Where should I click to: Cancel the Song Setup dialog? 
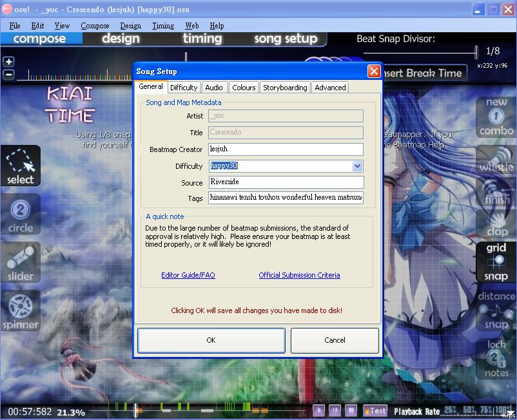coord(335,340)
